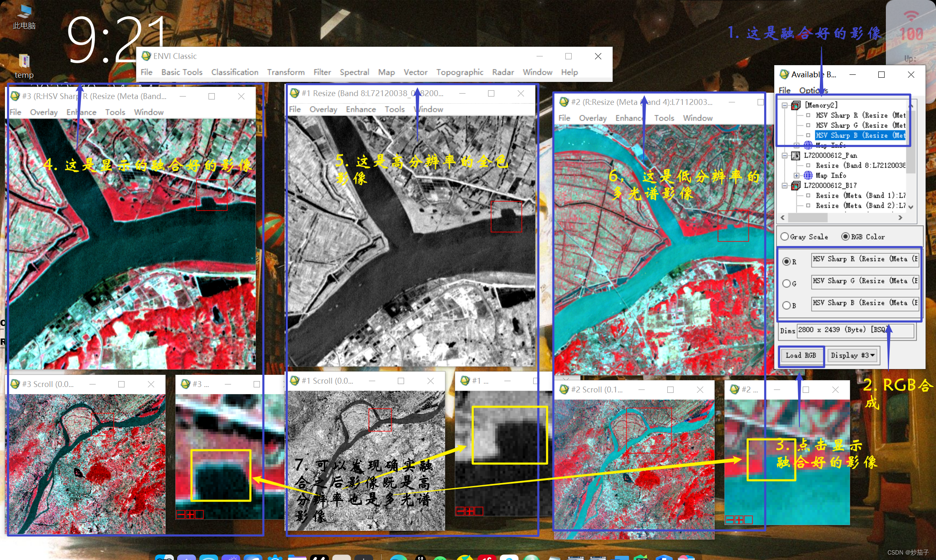Screen dimensions: 936x560
Task: Click the Load RGB button
Action: 801,355
